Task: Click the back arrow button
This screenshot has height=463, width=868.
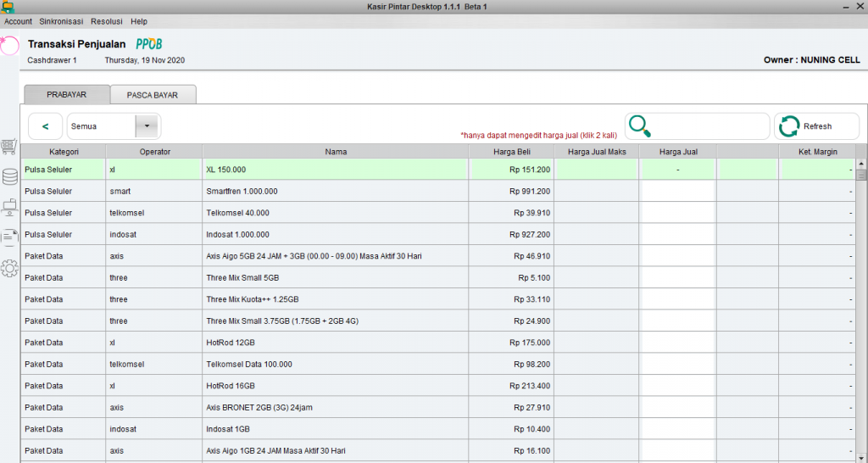Action: (x=46, y=126)
